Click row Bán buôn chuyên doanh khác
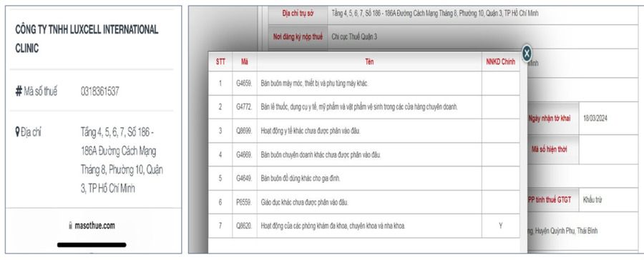 [x=364, y=155]
